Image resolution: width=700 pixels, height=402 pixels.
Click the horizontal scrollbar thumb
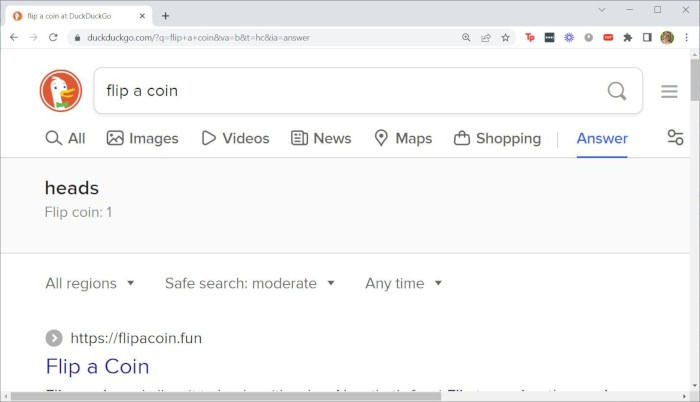[x=226, y=396]
